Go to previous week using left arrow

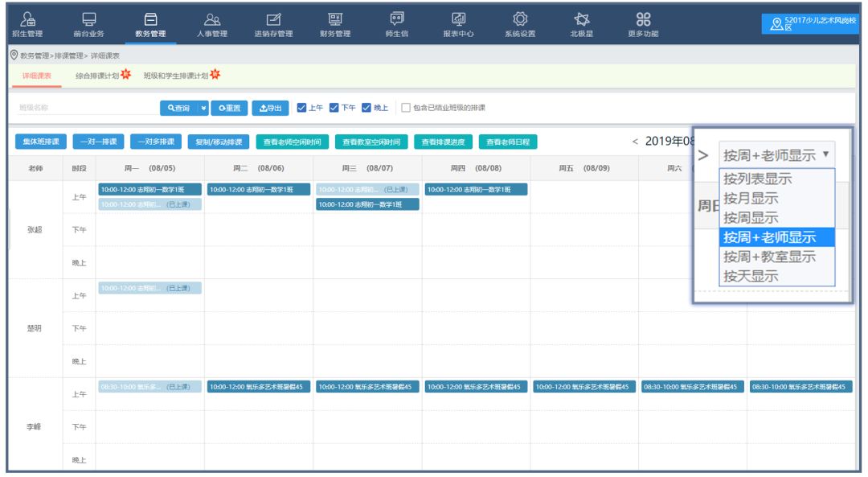click(x=635, y=142)
